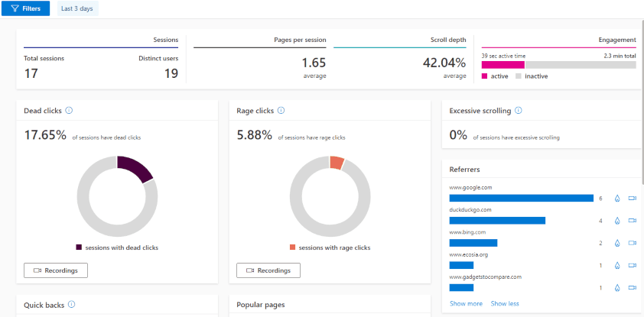Open heatmap icon for www.google.com referrer
Screen dimensions: 644x317
616,199
